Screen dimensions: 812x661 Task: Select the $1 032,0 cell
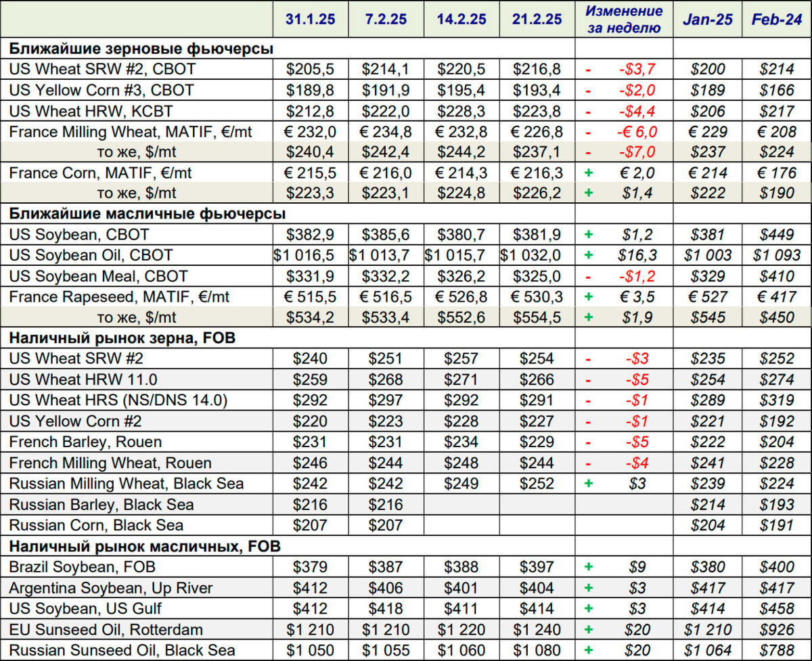pos(537,255)
